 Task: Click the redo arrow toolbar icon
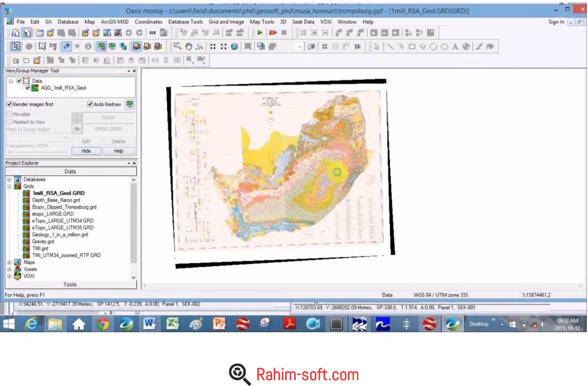(139, 33)
